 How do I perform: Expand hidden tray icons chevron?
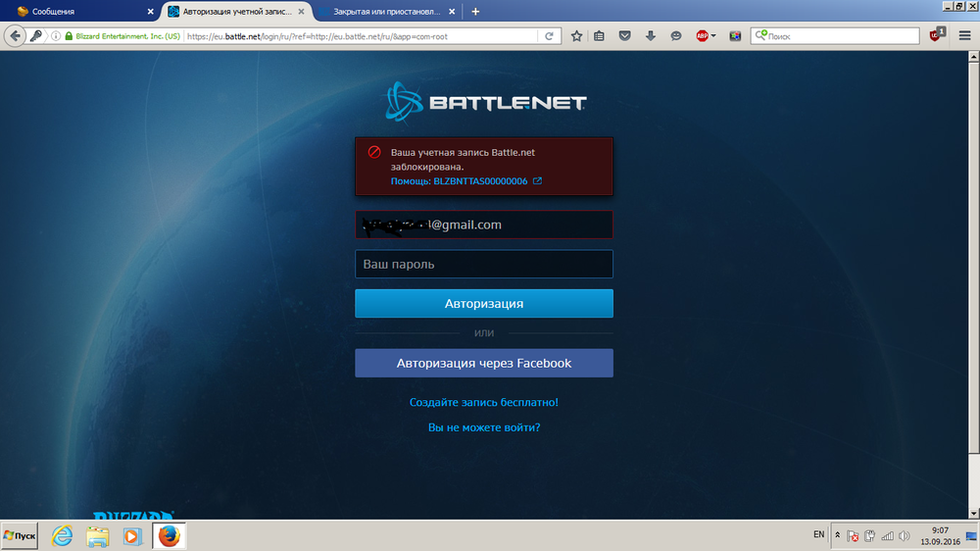pos(838,534)
